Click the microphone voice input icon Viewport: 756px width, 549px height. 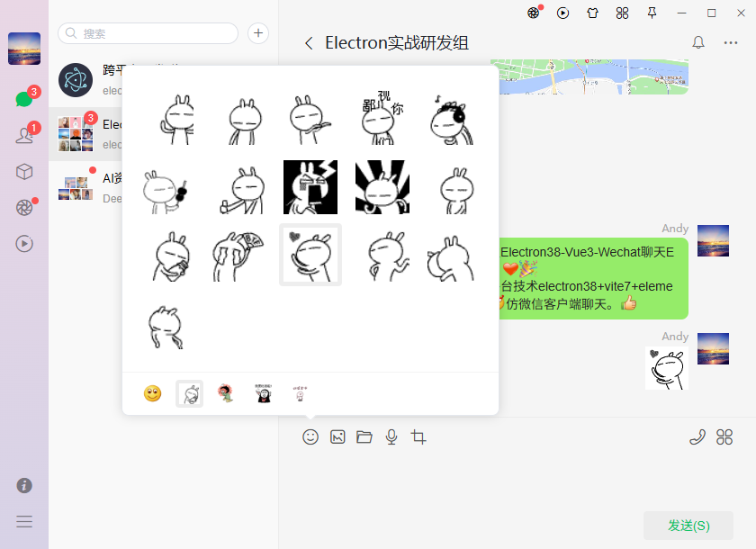click(x=391, y=436)
